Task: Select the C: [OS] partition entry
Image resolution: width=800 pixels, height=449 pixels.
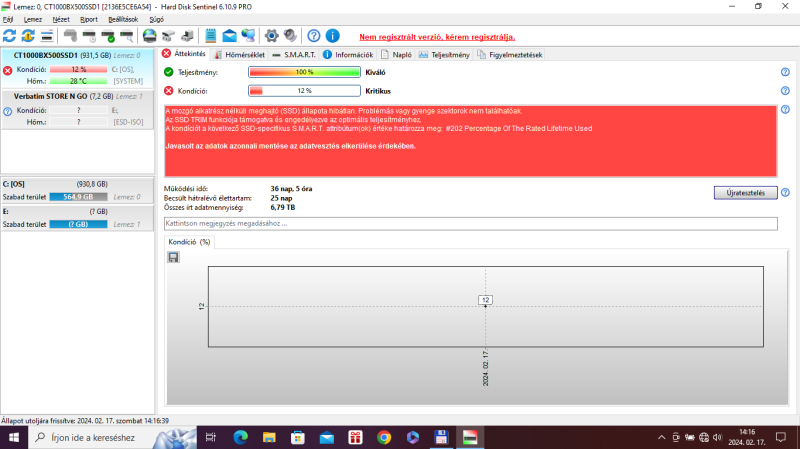Action: [x=77, y=190]
